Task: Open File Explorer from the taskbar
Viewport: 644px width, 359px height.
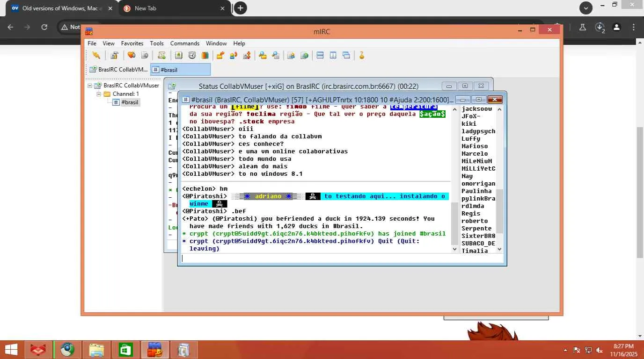Action: [x=96, y=350]
